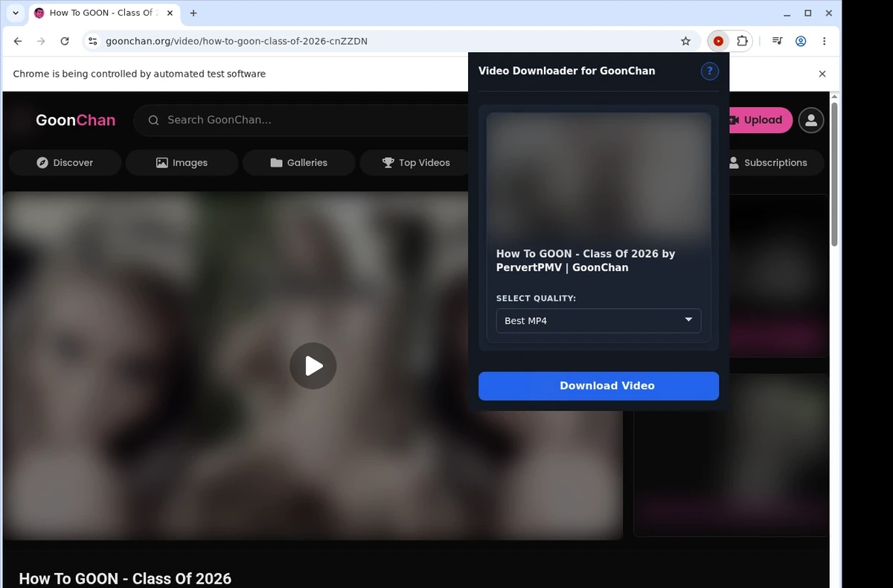
Task: Click 'How To GOON - Class Of 2026' heading below the video
Action: click(125, 578)
